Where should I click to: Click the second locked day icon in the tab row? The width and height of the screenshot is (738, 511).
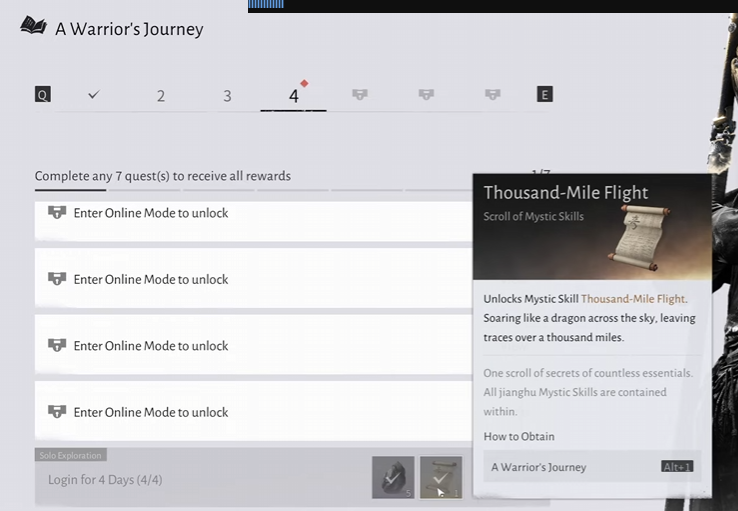[426, 95]
